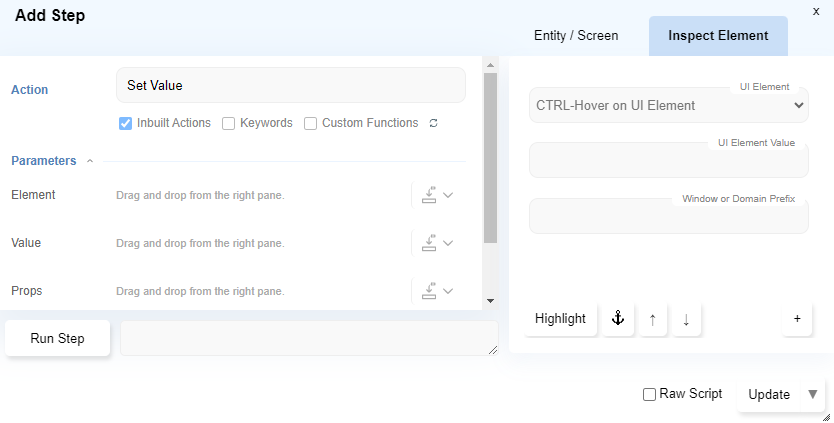Collapse the Parameters section
Screen dimensions: 834x423
point(90,161)
